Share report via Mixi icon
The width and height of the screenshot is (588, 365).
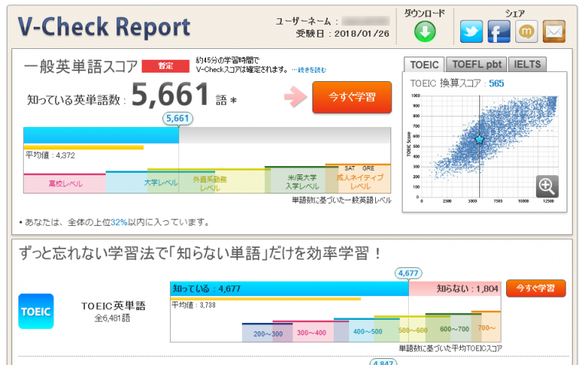pos(527,31)
